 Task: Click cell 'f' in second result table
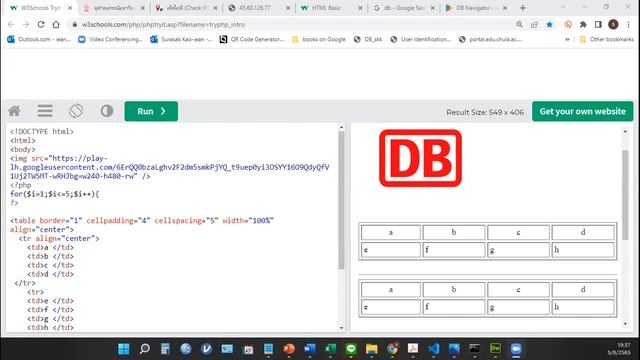(454, 307)
